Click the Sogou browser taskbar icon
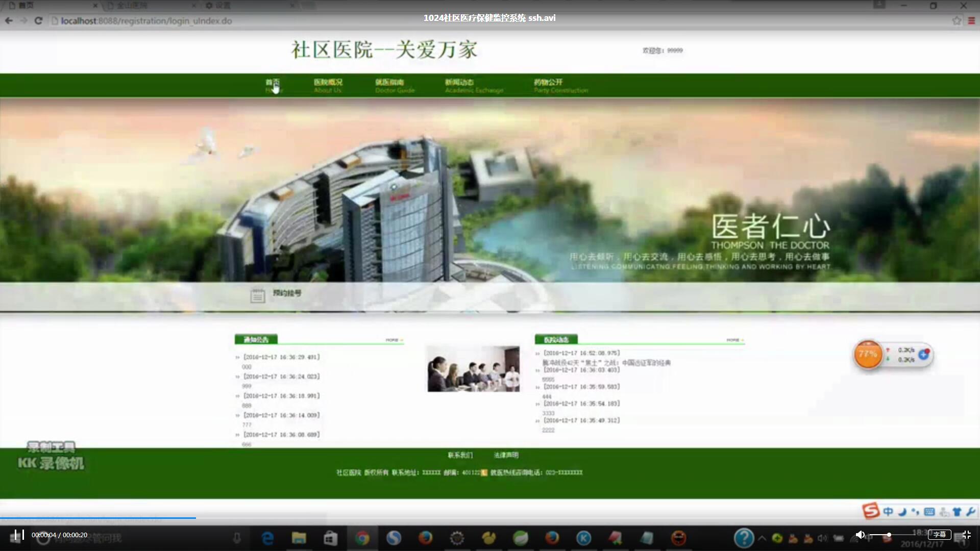This screenshot has width=980, height=551. pos(394,538)
